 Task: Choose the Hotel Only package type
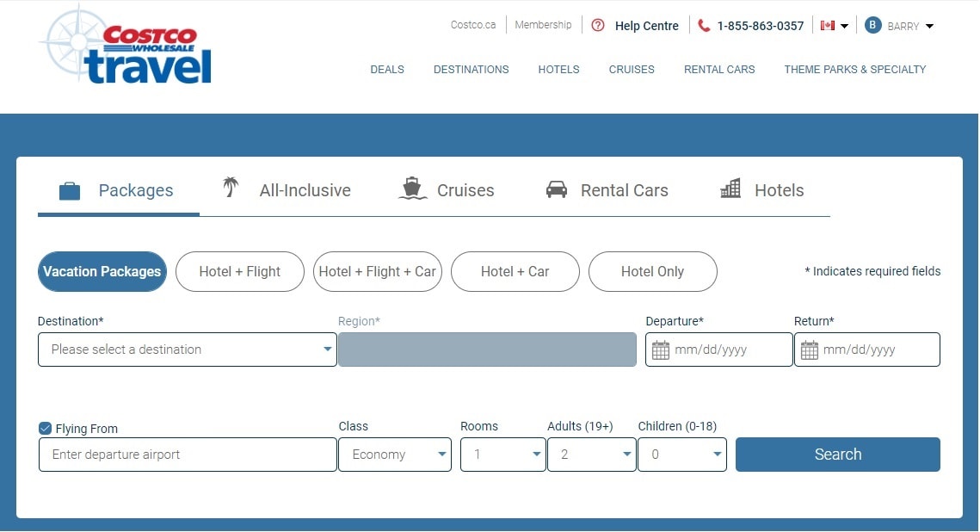[652, 272]
